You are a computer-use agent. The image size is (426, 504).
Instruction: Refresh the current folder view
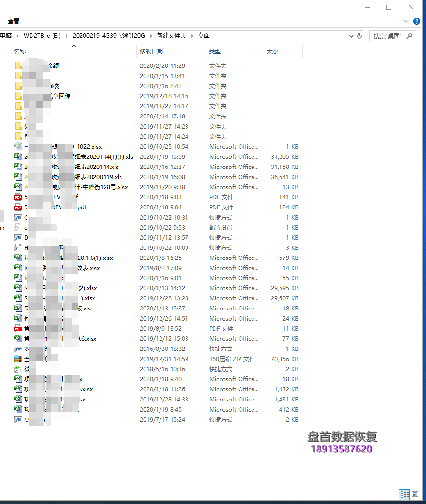tap(359, 36)
